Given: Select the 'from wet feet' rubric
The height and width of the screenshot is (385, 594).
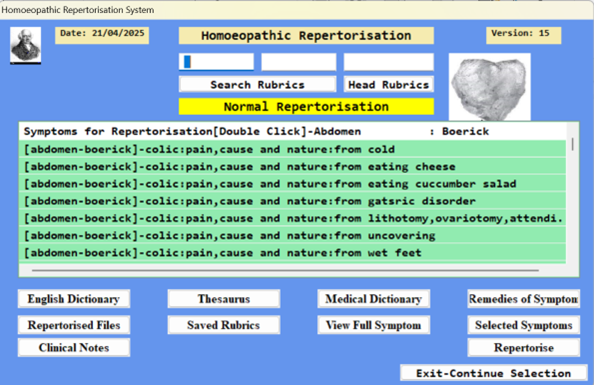Looking at the screenshot, I should [292, 253].
